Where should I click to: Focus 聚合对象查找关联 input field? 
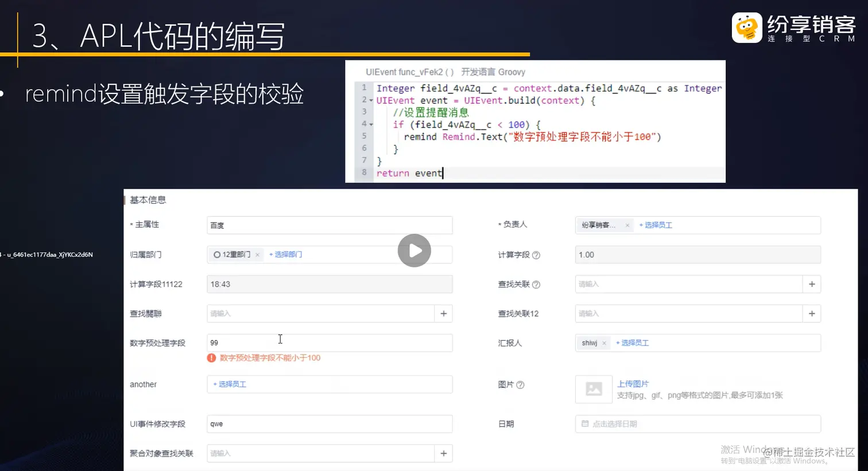click(x=321, y=453)
